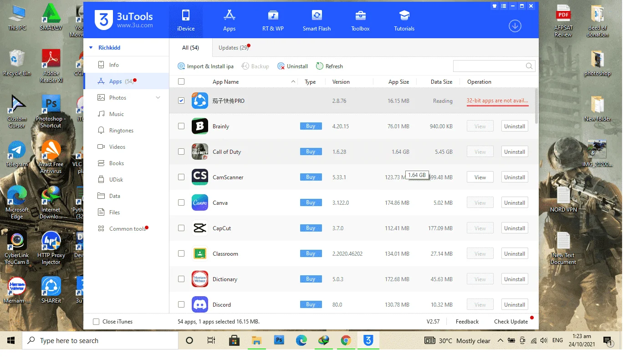Click Import & Install ipa
Viewport: 623px width, 364px height.
(205, 66)
